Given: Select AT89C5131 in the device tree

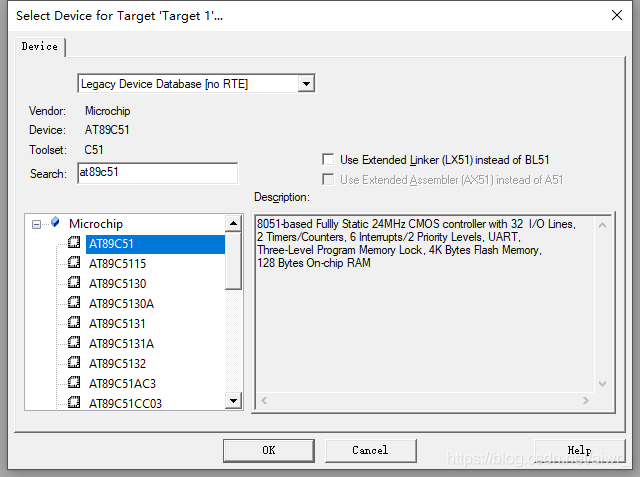Looking at the screenshot, I should point(117,324).
